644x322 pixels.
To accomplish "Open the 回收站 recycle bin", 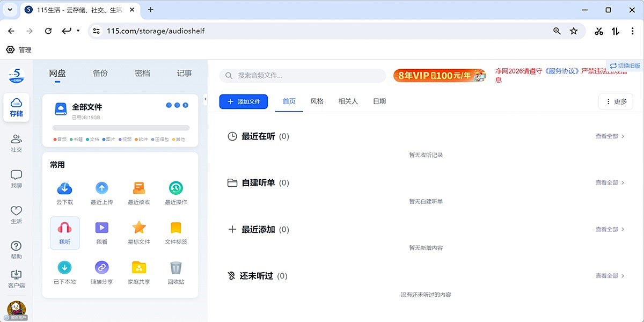I will [x=175, y=268].
